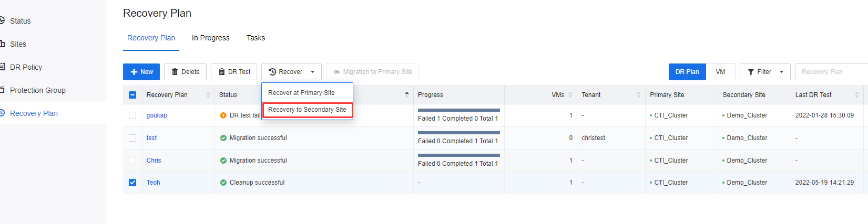The height and width of the screenshot is (224, 868).
Task: Uncheck the Teoh row checkbox
Action: (132, 183)
